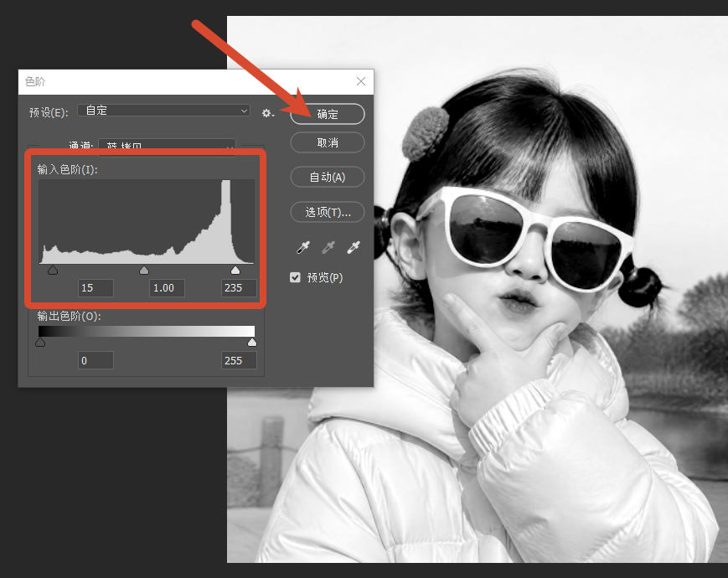Select the output black slider handle

tap(40, 343)
